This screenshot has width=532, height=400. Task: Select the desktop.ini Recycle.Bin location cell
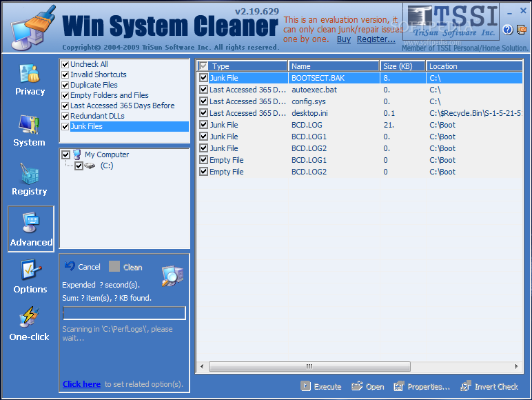pos(474,113)
